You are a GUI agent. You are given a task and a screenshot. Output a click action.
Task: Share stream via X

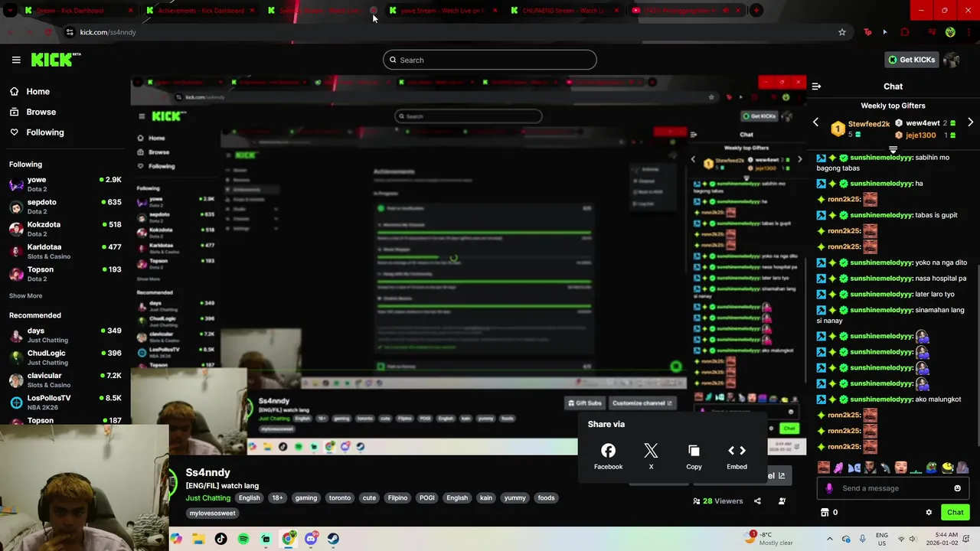pyautogui.click(x=651, y=456)
